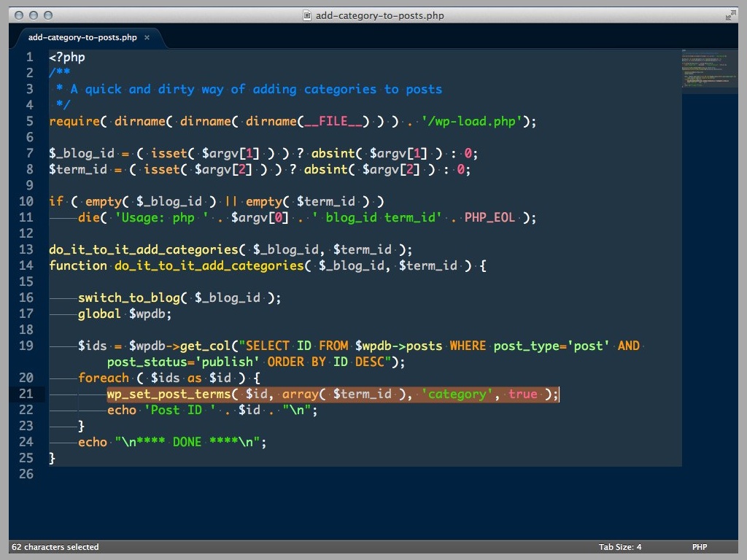Screen dimensions: 747x560
Task: Click '$term_id' at start of line 8
Action: point(78,169)
